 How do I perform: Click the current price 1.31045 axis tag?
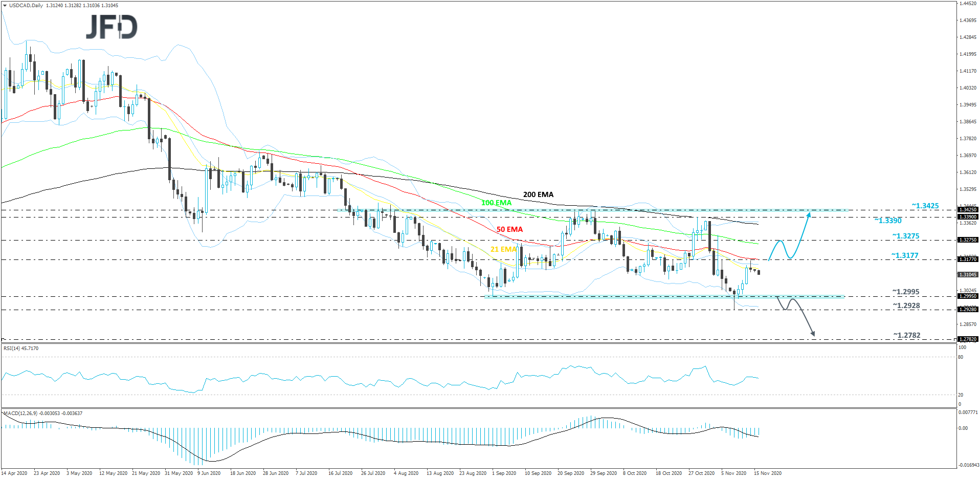click(968, 275)
